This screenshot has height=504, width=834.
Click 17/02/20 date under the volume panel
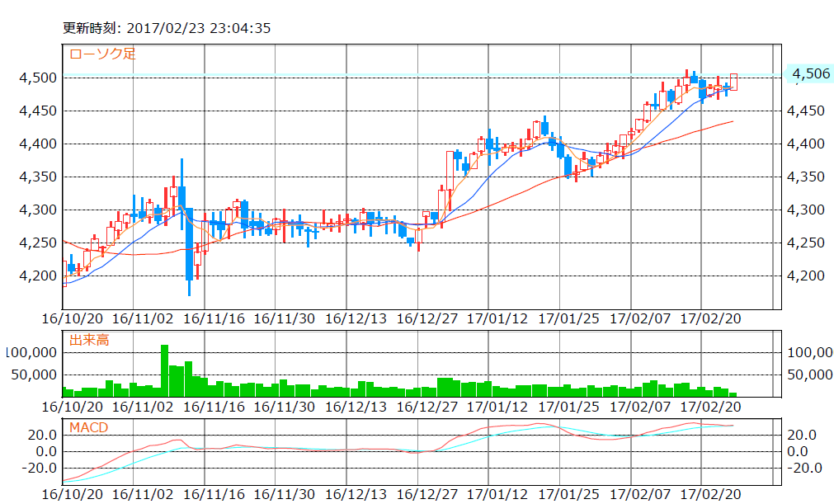pyautogui.click(x=710, y=407)
